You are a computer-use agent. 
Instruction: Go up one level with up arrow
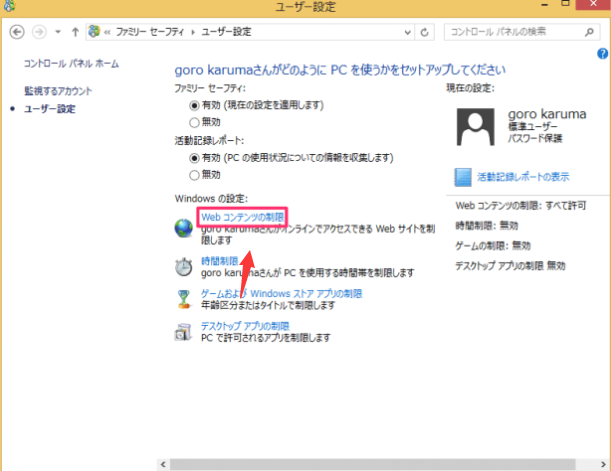click(x=75, y=32)
